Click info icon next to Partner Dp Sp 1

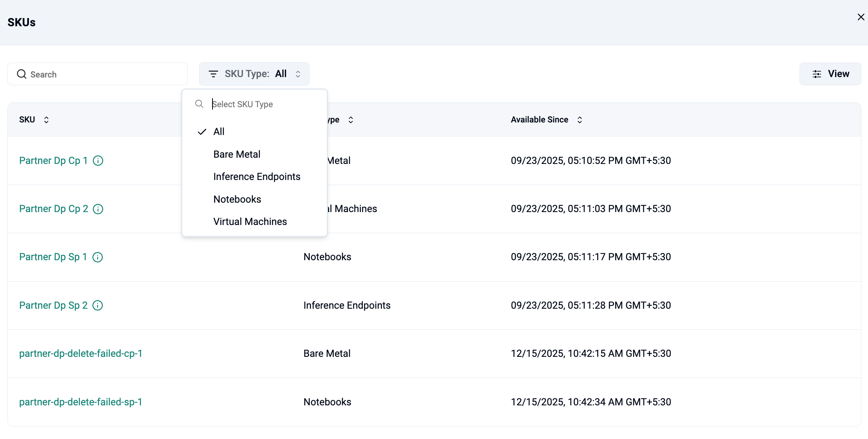pos(97,257)
